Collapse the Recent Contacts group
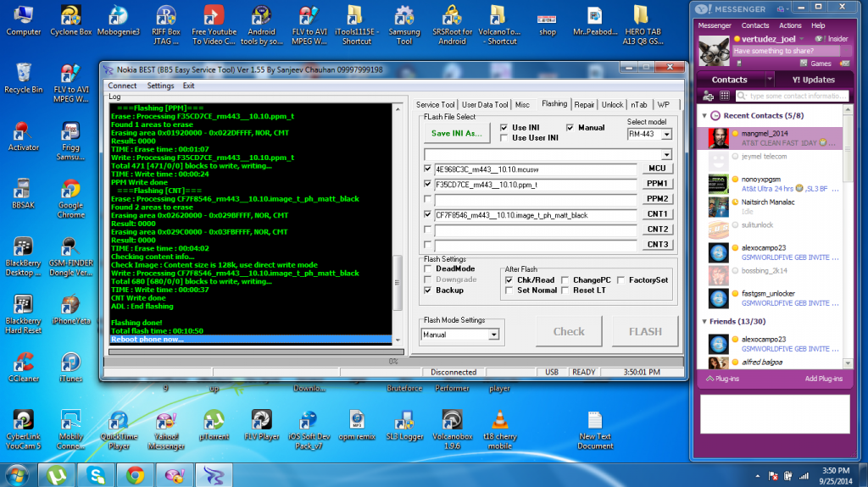Viewport: 868px width, 487px height. pos(704,115)
